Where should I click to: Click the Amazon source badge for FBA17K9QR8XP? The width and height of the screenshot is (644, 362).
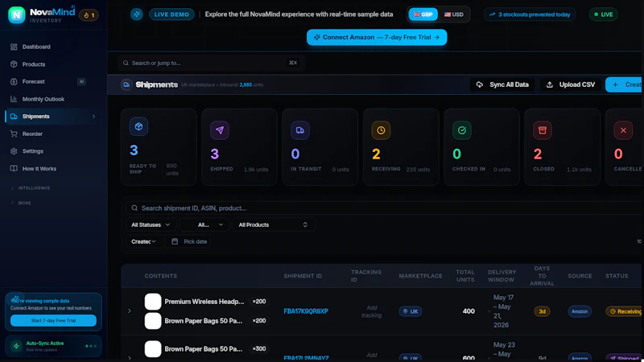click(x=580, y=311)
